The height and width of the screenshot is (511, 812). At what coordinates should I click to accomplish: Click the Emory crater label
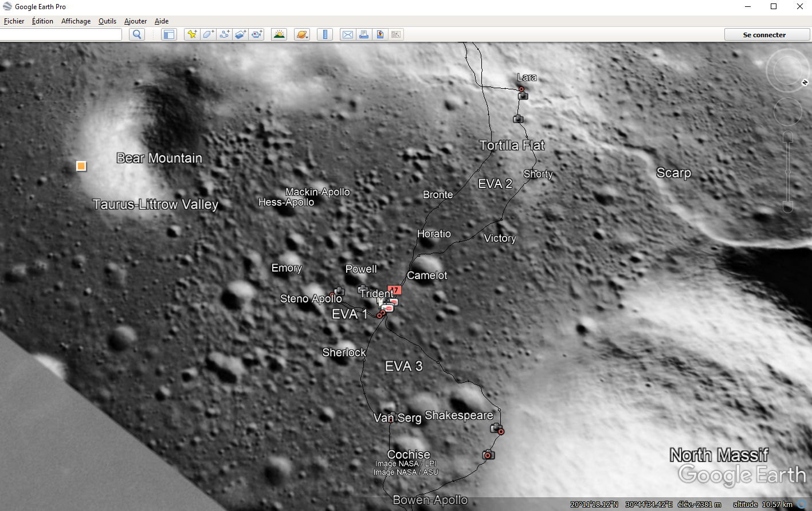tap(287, 268)
